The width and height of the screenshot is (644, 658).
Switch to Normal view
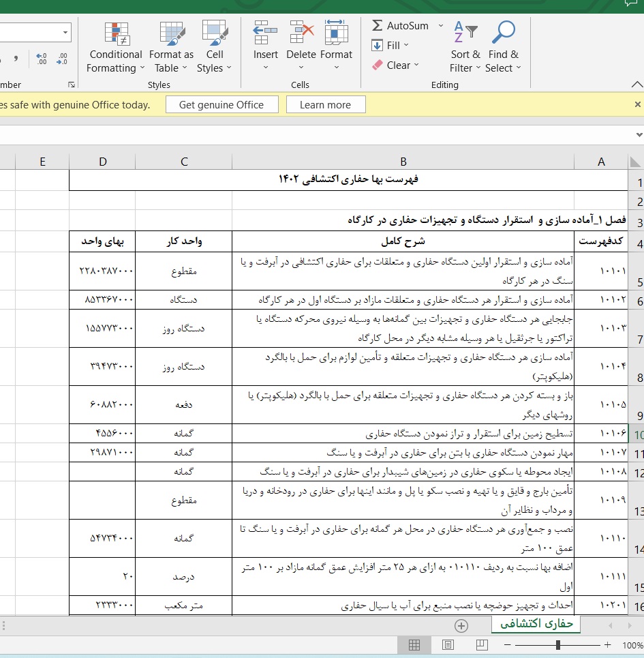(x=414, y=645)
